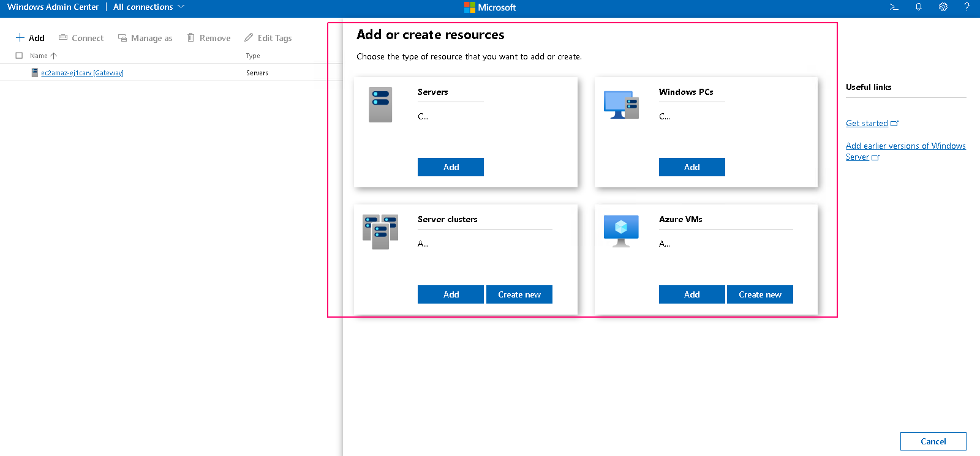Open the settings gear
The height and width of the screenshot is (456, 980).
pos(943,7)
